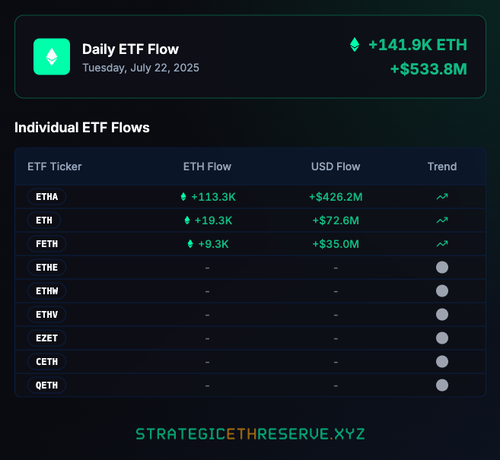Select the CETH ticker badge
The image size is (500, 460).
pos(47,362)
